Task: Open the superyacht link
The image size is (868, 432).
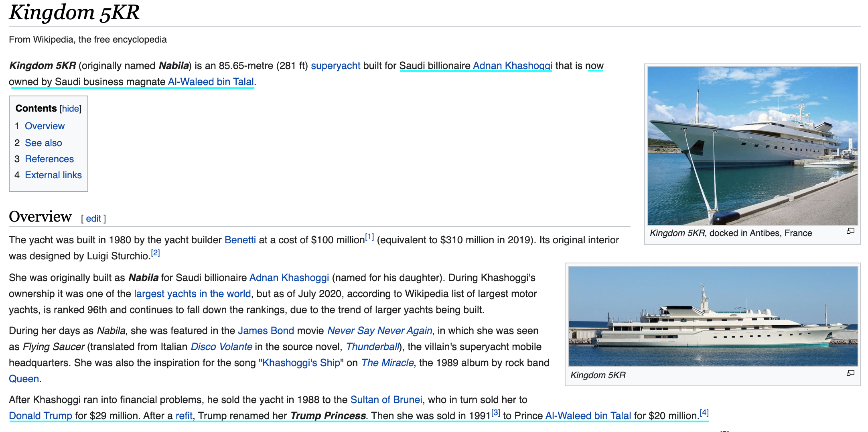Action: click(335, 66)
